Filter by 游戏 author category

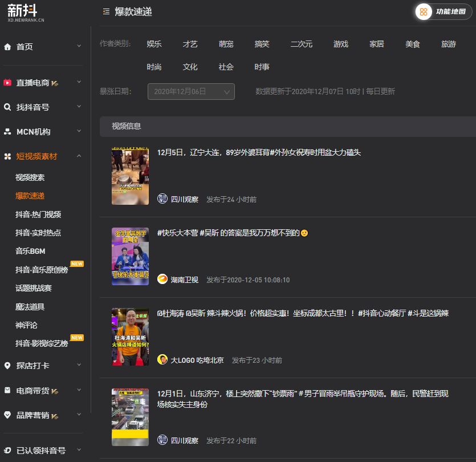point(341,44)
